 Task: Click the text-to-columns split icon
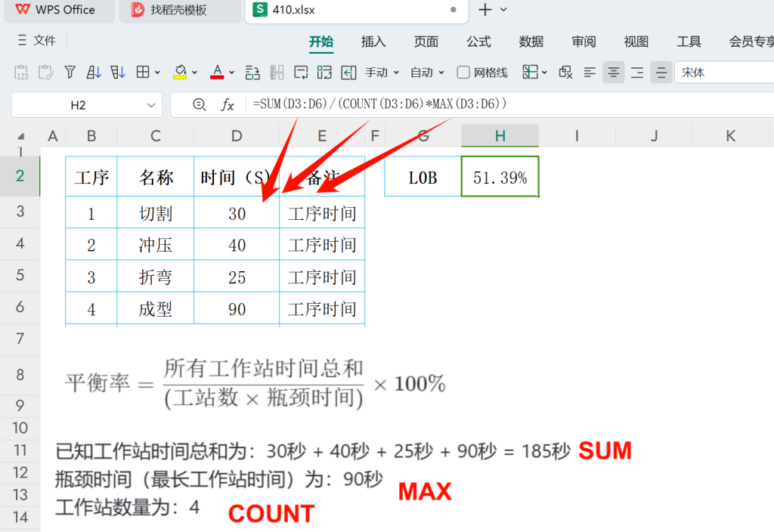[277, 73]
